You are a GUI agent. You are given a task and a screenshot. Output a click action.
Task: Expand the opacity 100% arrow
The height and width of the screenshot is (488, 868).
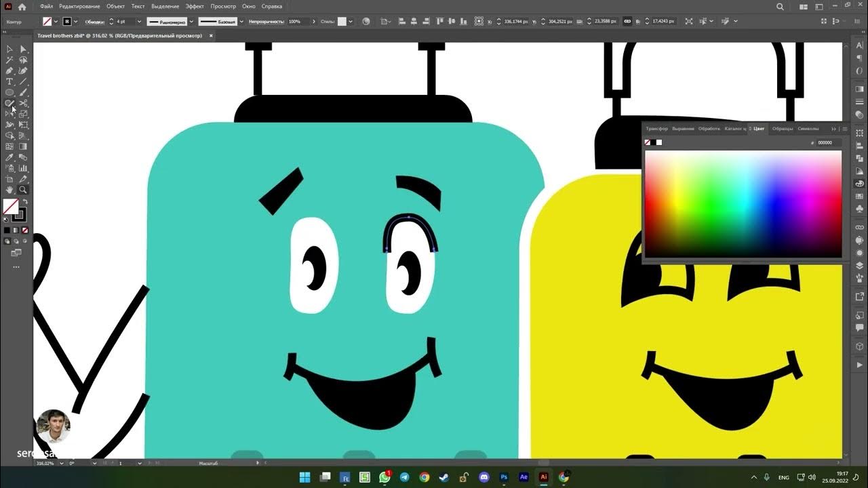pos(313,22)
